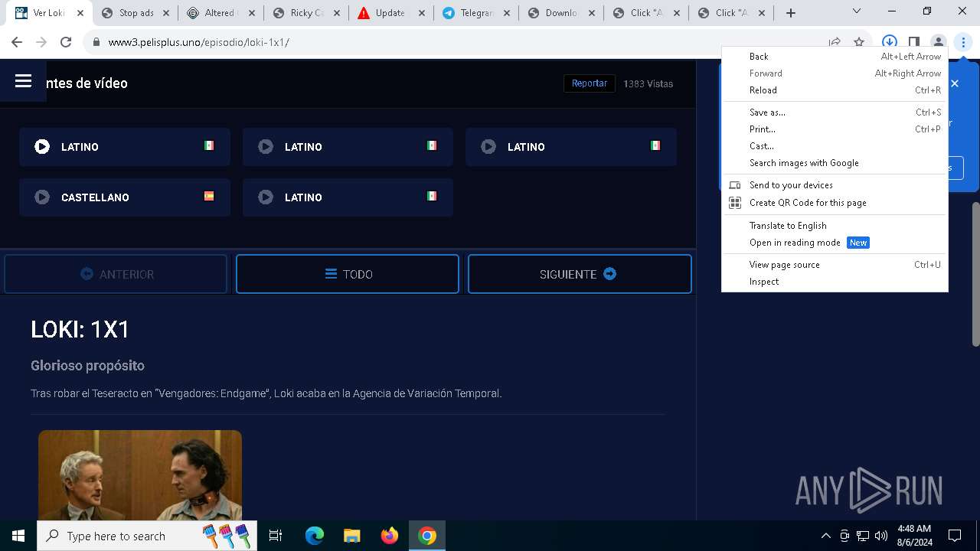Switch to the Telegram tab

[x=476, y=13]
